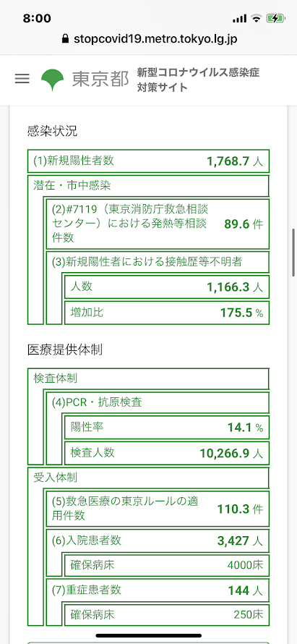Screen dimensions: 297x644
Task: Tap the 陽性率 14.1% cell
Action: click(167, 428)
